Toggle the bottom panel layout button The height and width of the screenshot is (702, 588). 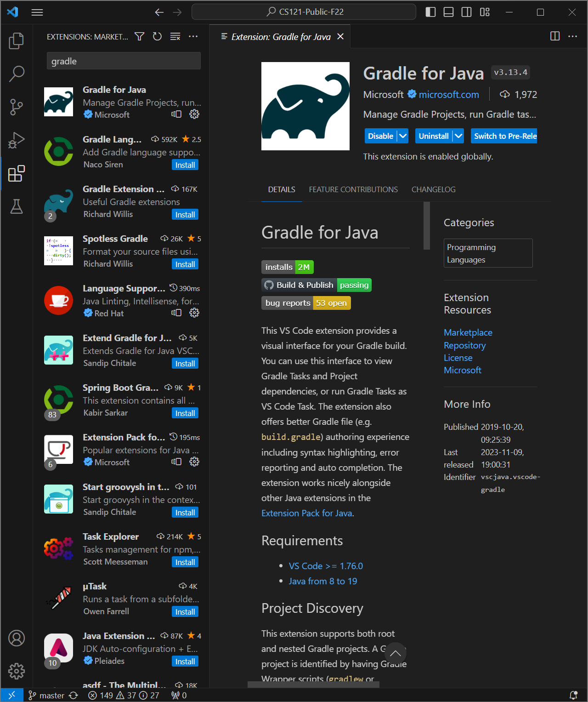click(x=448, y=12)
